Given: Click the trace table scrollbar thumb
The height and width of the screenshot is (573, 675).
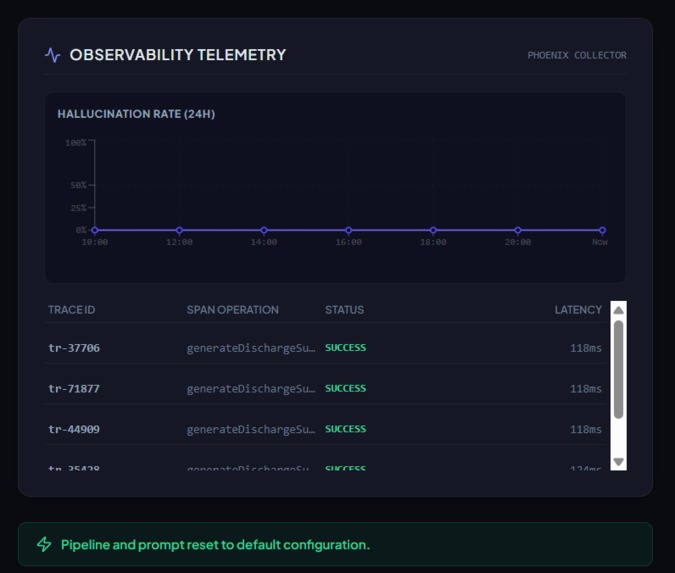Looking at the screenshot, I should pos(619,369).
